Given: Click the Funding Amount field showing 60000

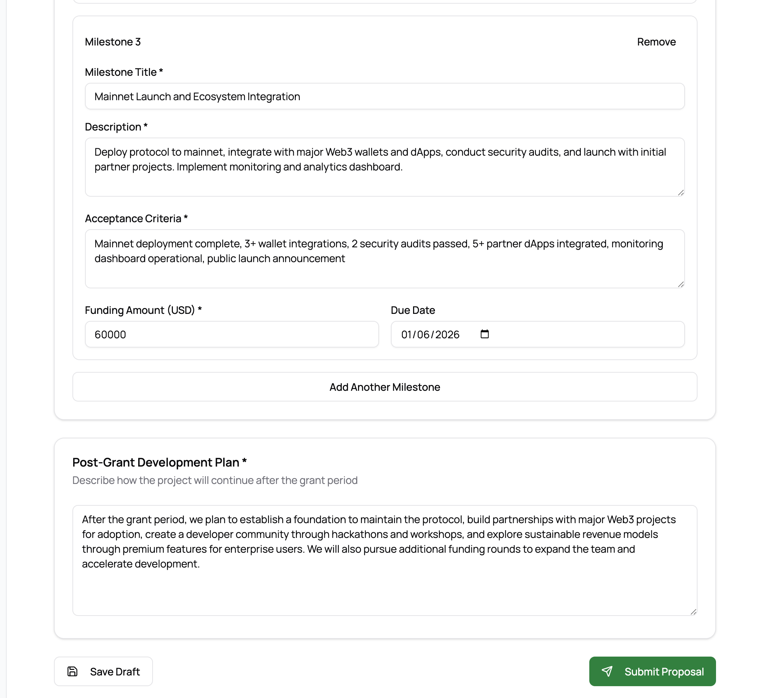Looking at the screenshot, I should (x=232, y=334).
